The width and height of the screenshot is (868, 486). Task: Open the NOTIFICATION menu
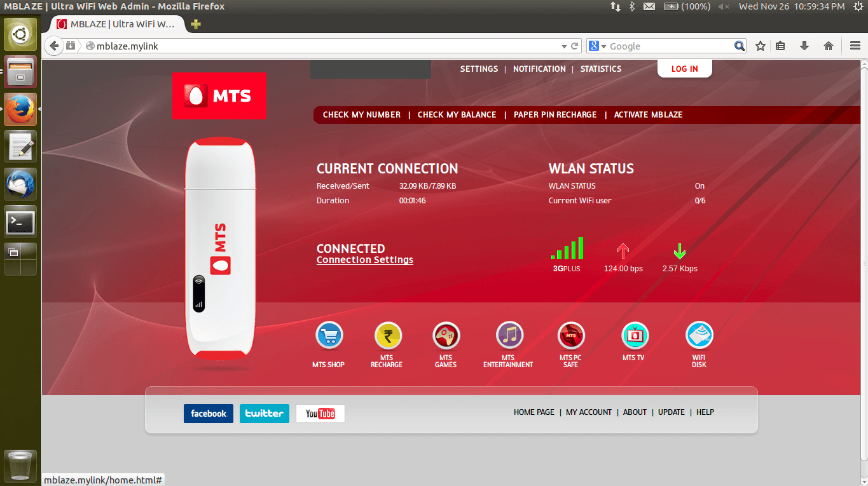click(x=539, y=69)
